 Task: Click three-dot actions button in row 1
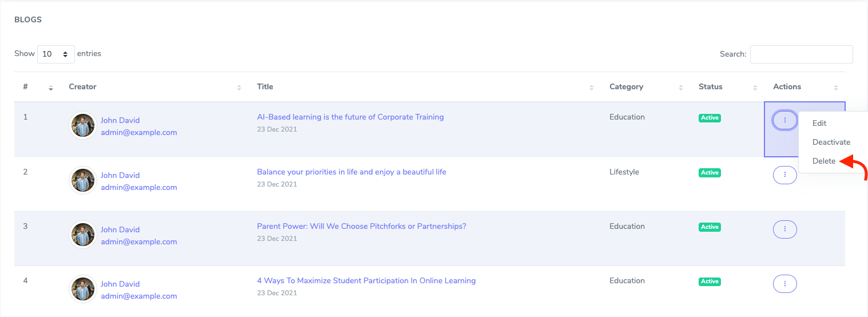pyautogui.click(x=784, y=120)
